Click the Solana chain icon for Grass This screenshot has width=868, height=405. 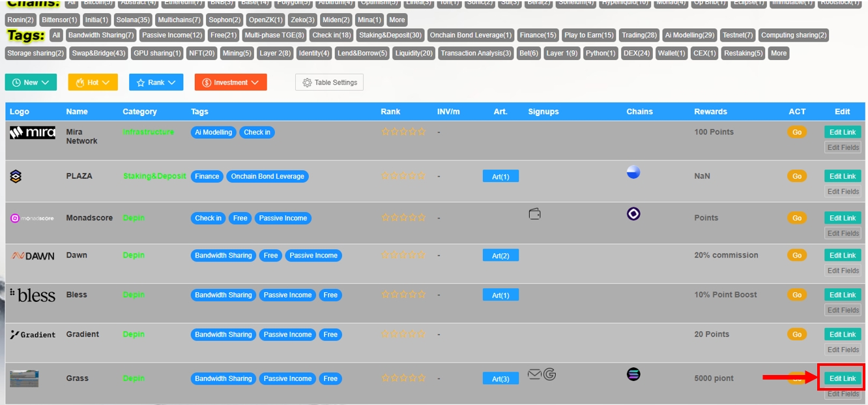click(633, 374)
